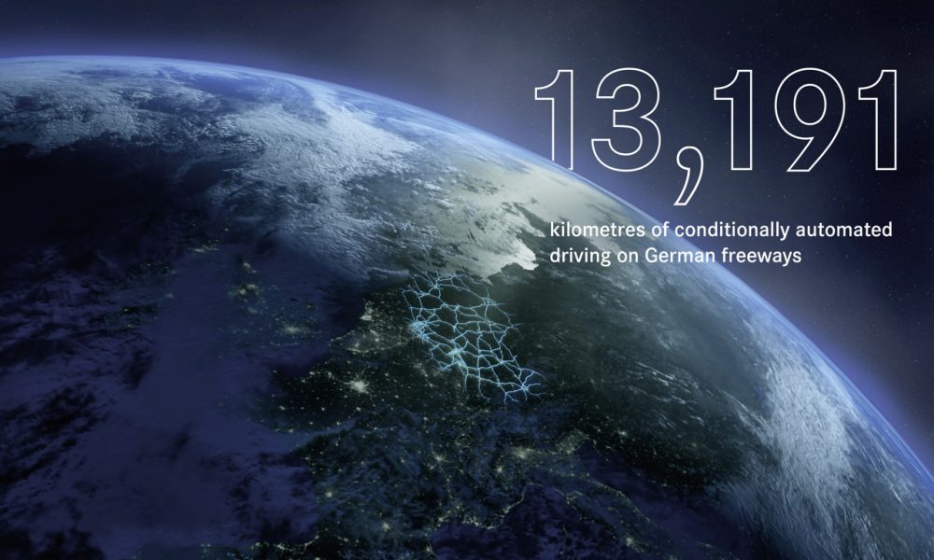Click the large outlined number 13,191
This screenshot has height=560, width=934.
coord(716,135)
